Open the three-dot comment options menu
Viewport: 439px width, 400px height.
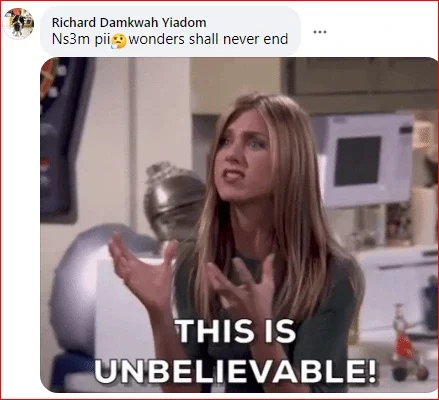click(x=320, y=32)
